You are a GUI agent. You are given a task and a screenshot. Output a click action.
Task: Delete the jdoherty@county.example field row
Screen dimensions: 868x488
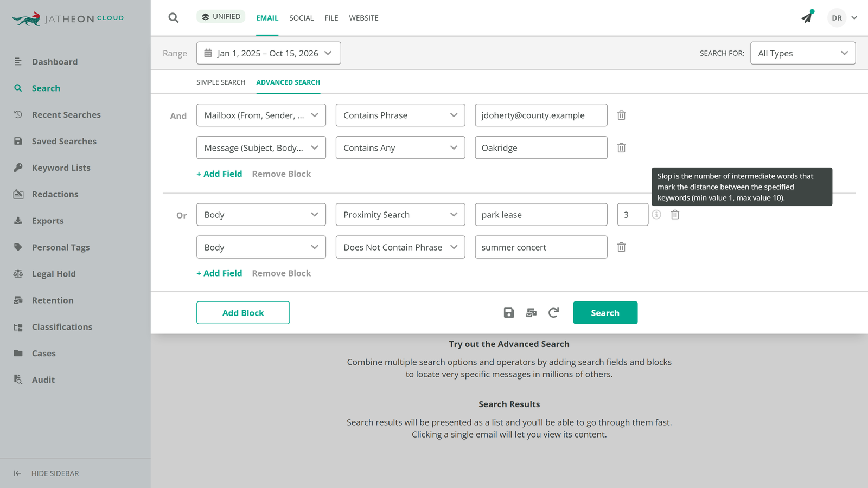[622, 115]
